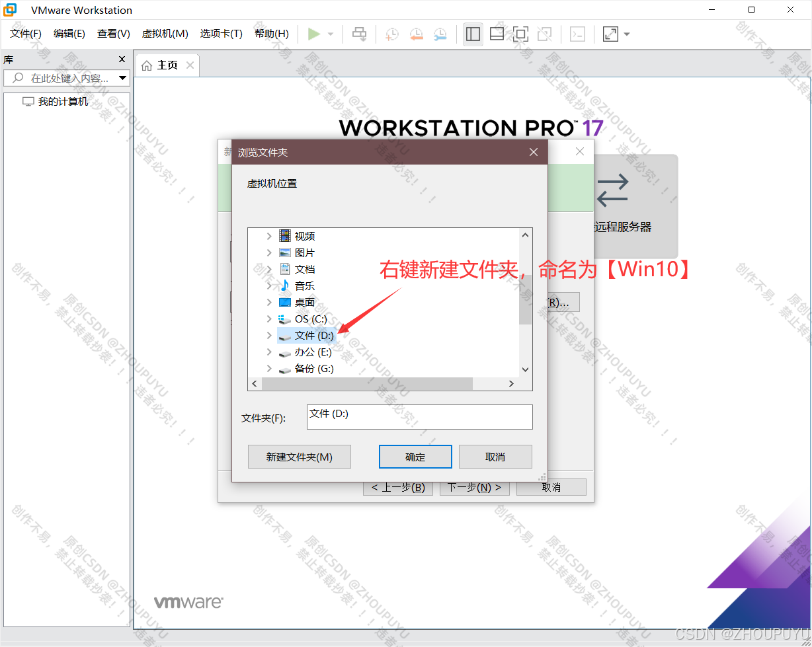Click 确定 in the browse folder dialog

click(415, 457)
